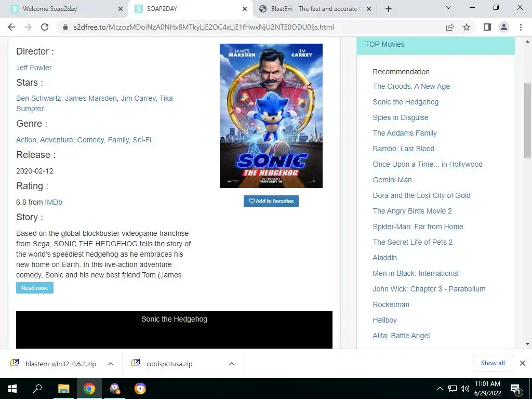
Task: Open John Wick: Chapter 3 - Parabellum
Action: 429,289
